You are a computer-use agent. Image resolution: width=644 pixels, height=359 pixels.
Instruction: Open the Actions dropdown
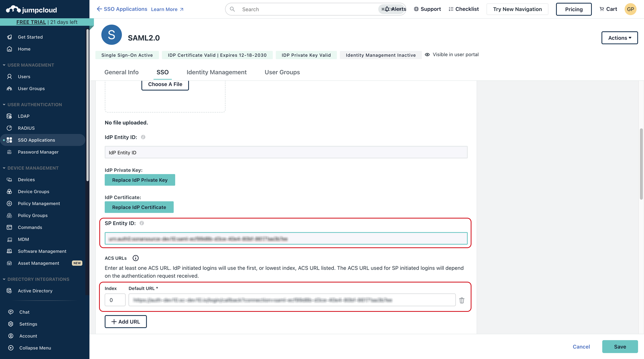(x=620, y=38)
